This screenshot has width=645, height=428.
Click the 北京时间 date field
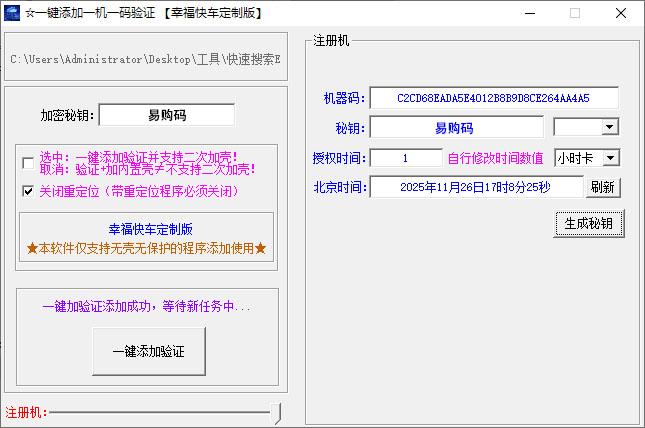pyautogui.click(x=476, y=187)
